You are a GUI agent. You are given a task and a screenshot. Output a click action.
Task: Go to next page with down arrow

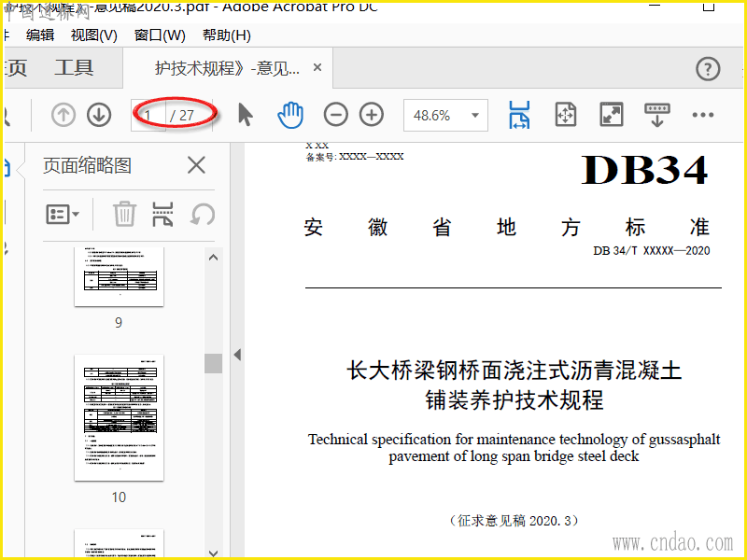pos(99,115)
